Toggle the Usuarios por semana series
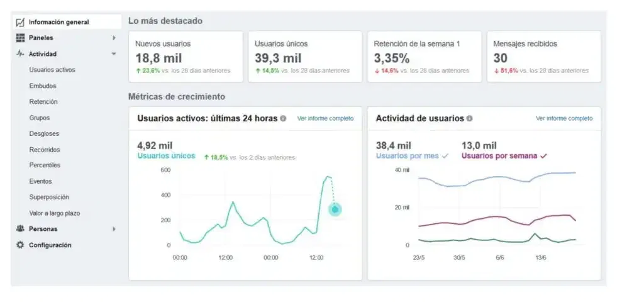This screenshot has height=307, width=644. 504,155
